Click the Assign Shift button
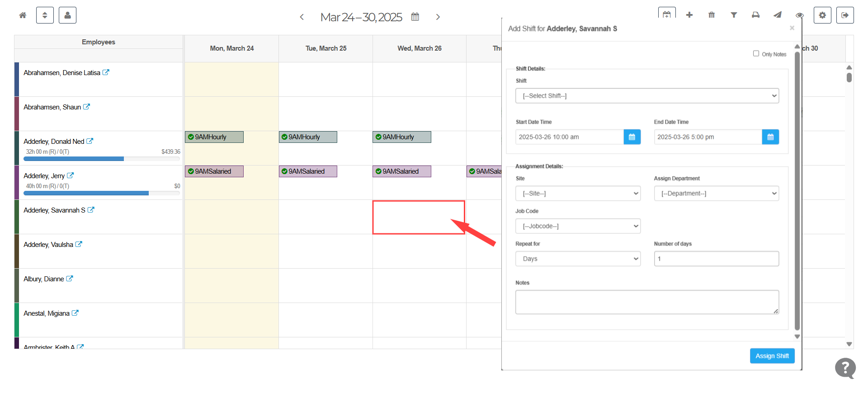 pos(772,355)
